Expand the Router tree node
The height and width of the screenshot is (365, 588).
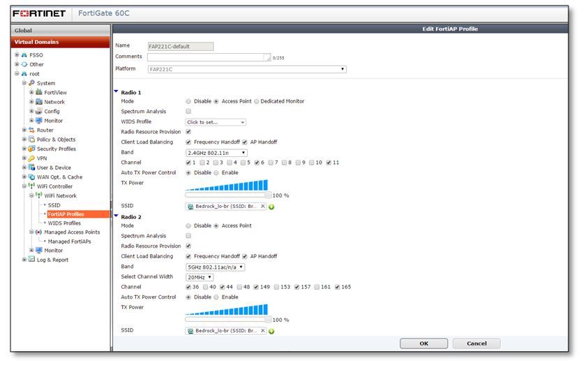coord(24,130)
